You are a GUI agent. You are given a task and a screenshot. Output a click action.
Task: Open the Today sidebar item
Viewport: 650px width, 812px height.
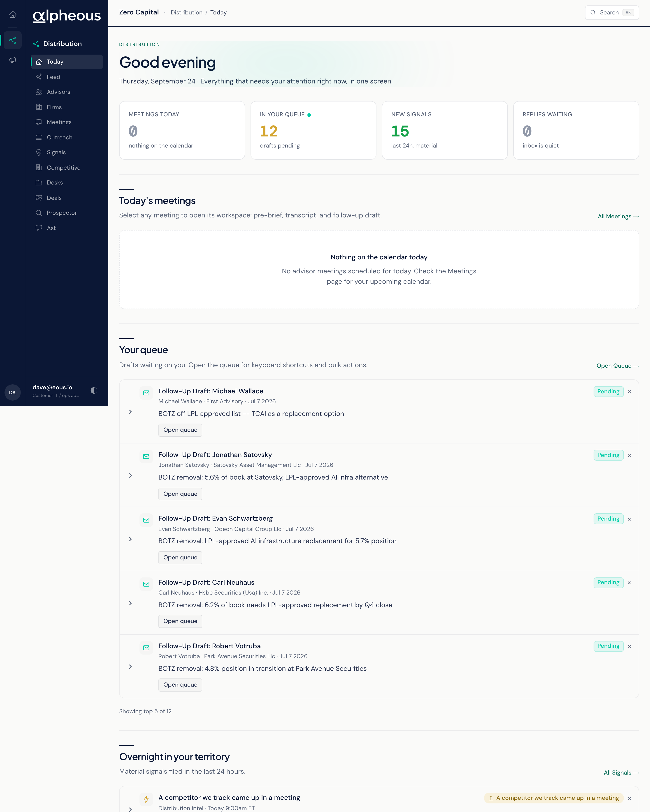click(67, 62)
